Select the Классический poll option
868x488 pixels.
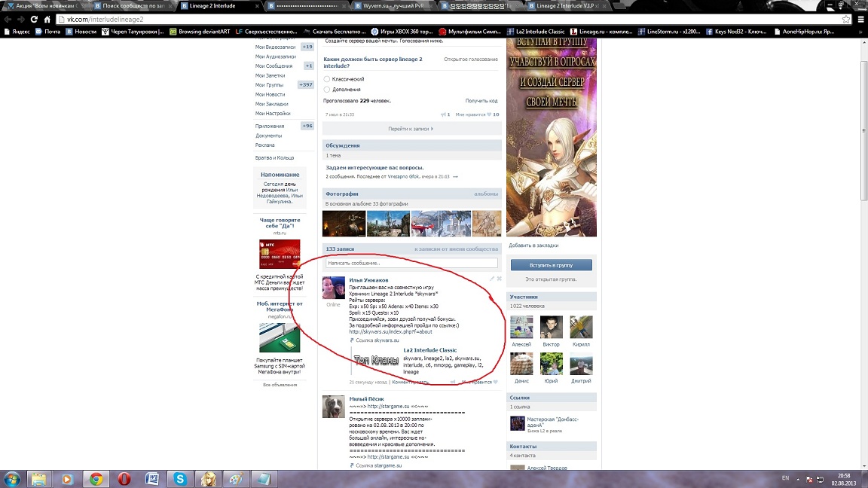click(x=326, y=79)
